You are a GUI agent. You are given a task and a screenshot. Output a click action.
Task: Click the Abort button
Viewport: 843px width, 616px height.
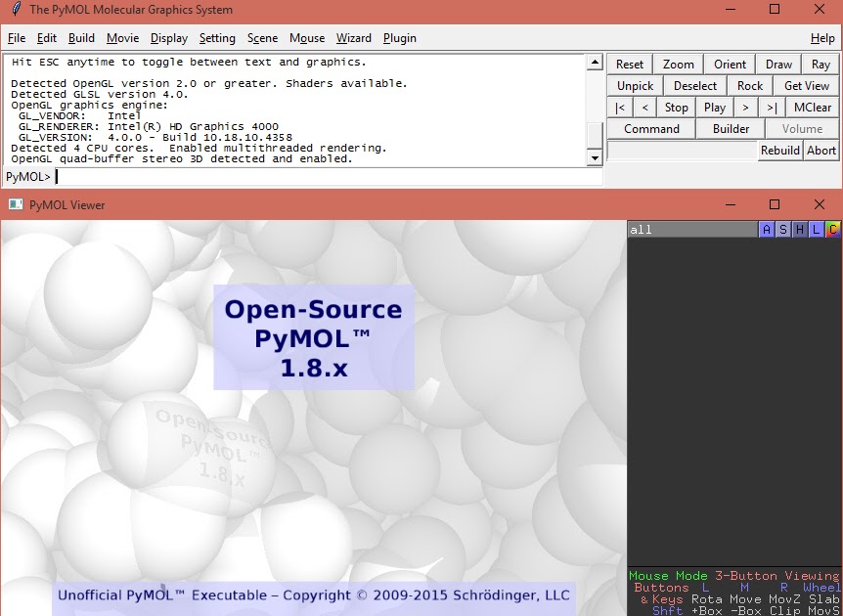(x=821, y=151)
